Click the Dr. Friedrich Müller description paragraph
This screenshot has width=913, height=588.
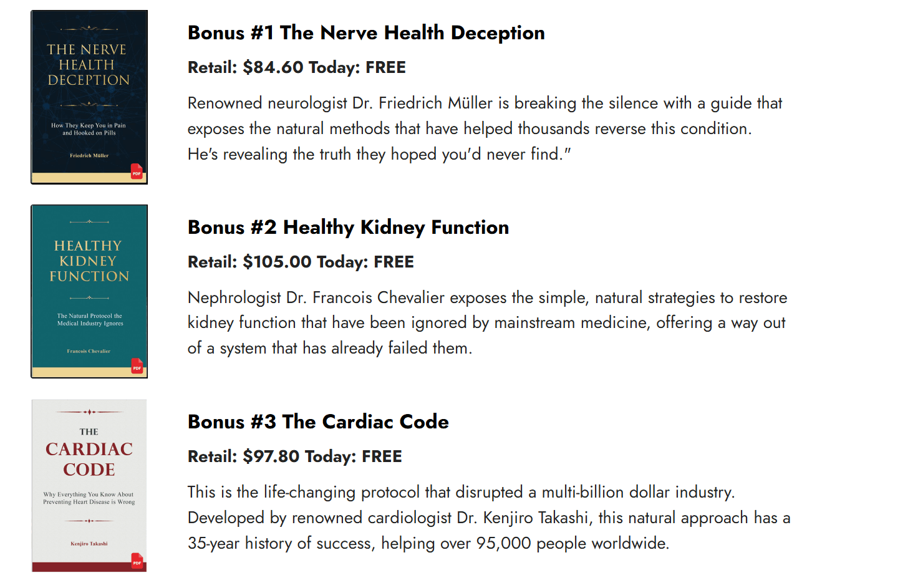(485, 128)
